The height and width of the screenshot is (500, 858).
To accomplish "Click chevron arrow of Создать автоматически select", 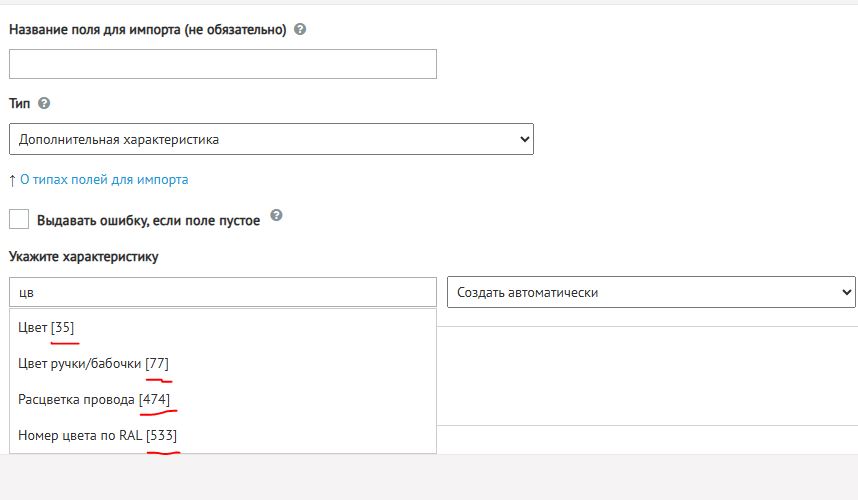I will coord(847,292).
